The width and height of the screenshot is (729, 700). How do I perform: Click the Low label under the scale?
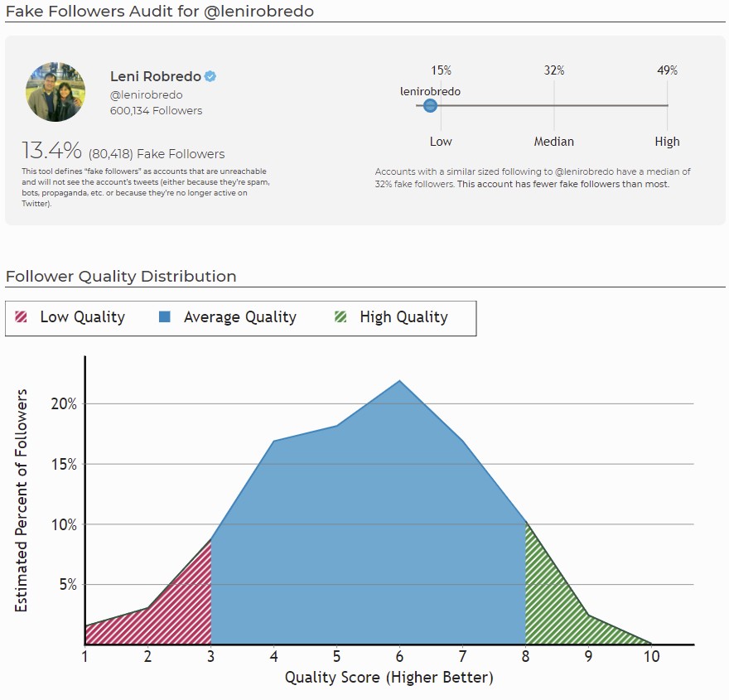click(441, 142)
